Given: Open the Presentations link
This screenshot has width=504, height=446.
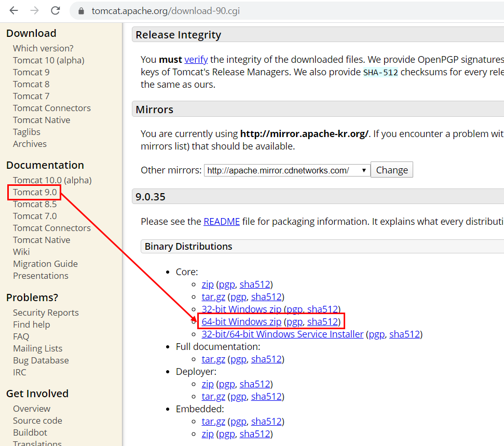Looking at the screenshot, I should point(40,276).
